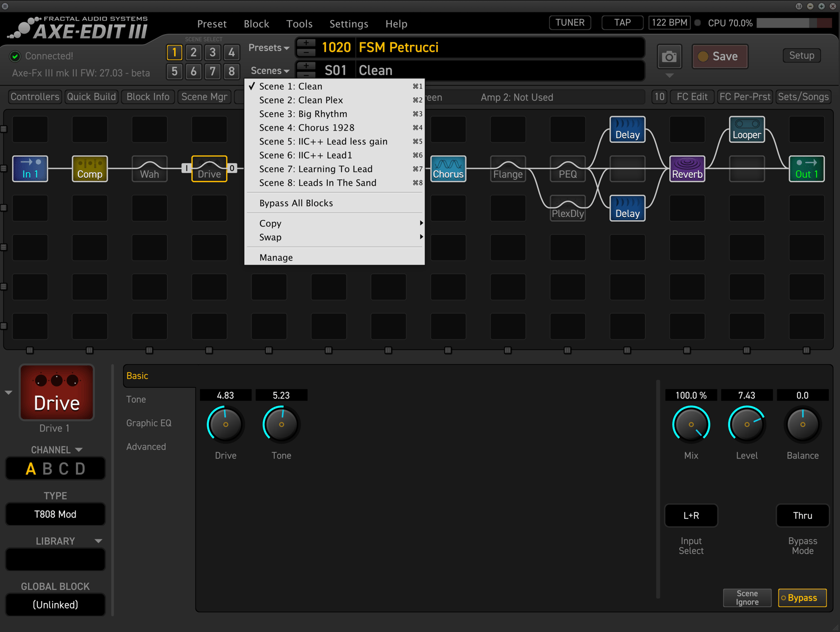Select scene button 3
This screenshot has width=840, height=632.
(212, 53)
